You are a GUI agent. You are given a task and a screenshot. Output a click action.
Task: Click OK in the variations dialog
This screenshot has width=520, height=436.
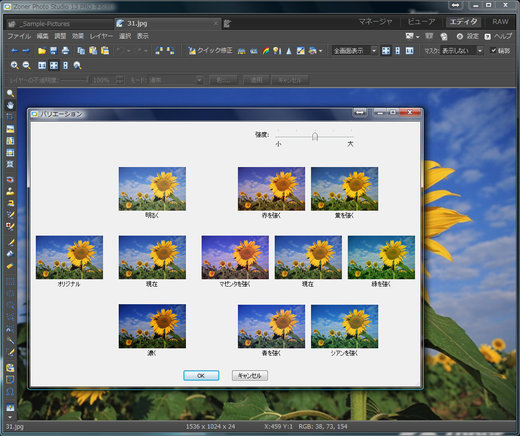coord(201,375)
